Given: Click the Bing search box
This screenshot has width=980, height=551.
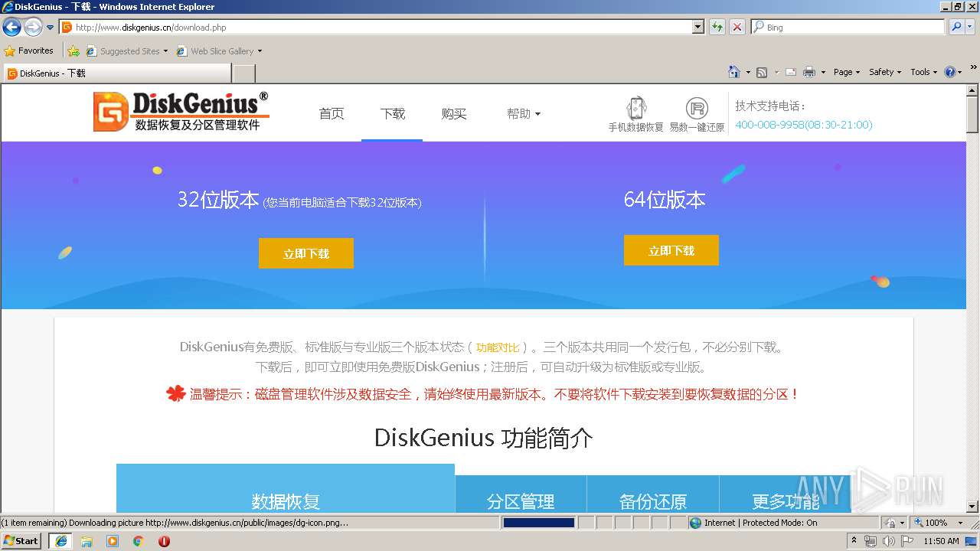Looking at the screenshot, I should 848,27.
